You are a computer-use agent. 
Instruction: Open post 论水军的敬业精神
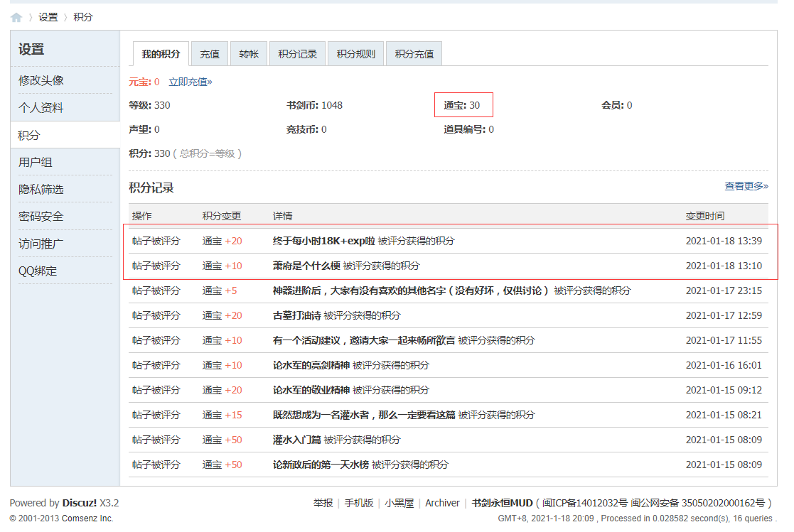(311, 390)
